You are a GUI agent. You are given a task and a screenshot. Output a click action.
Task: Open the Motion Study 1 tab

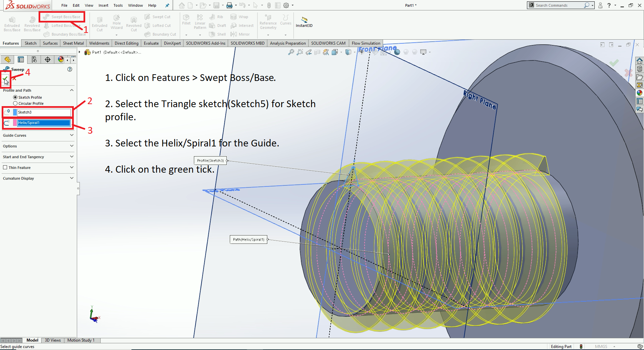click(x=81, y=340)
